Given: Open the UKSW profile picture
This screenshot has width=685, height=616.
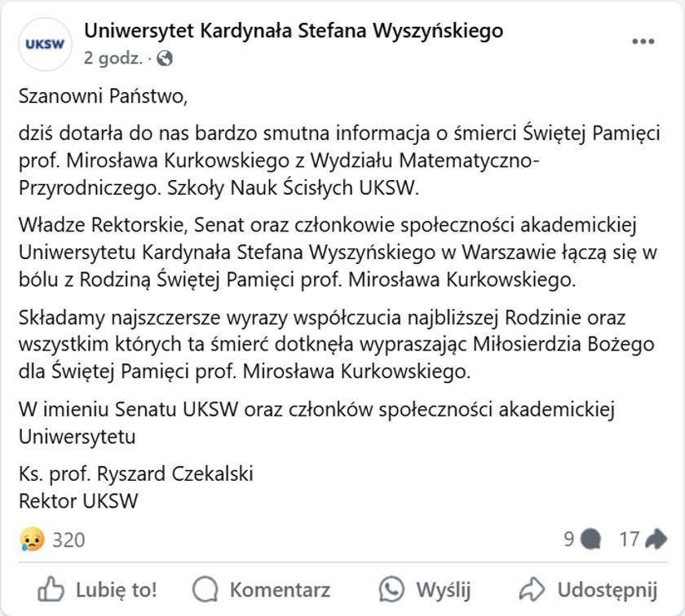Looking at the screenshot, I should click(x=45, y=45).
